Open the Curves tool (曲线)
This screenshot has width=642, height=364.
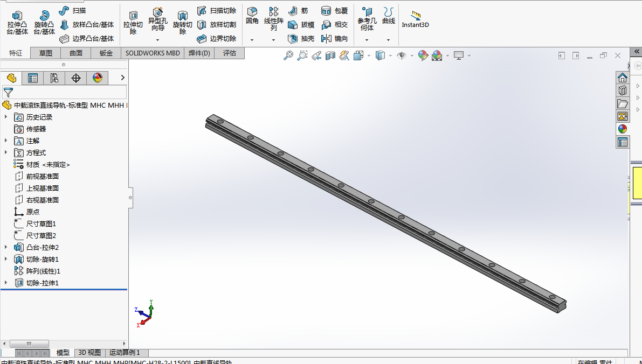[x=389, y=16]
